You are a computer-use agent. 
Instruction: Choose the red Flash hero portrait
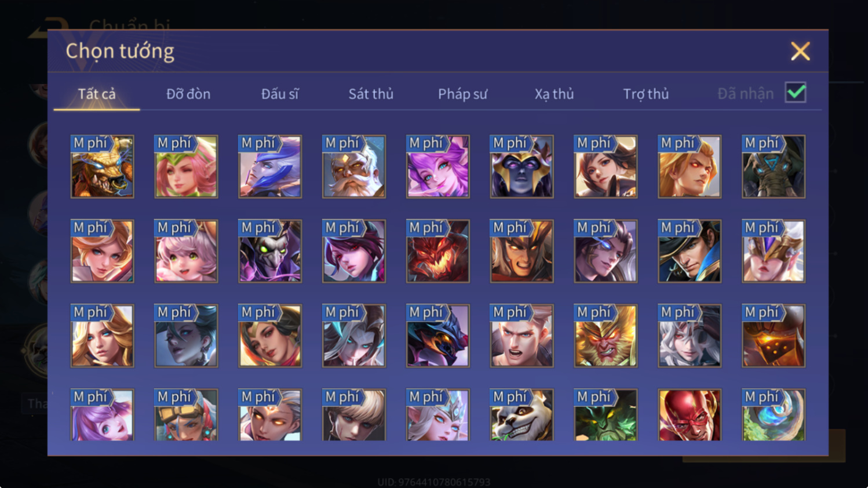click(x=690, y=415)
